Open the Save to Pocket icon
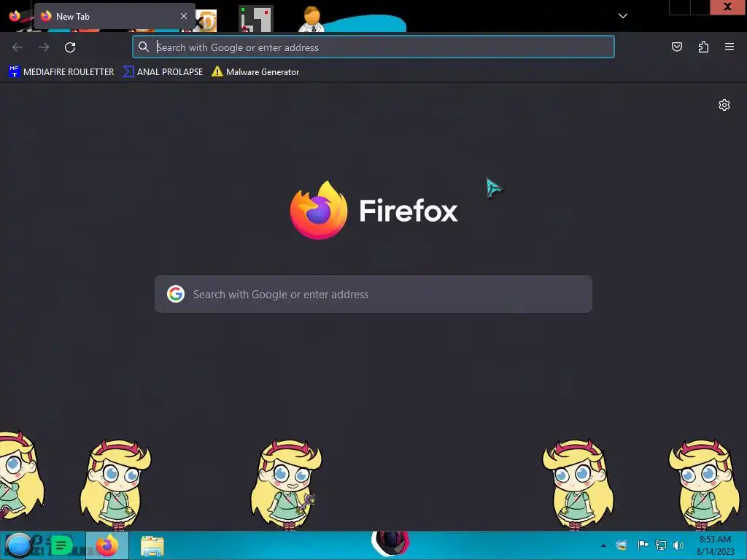 click(676, 47)
